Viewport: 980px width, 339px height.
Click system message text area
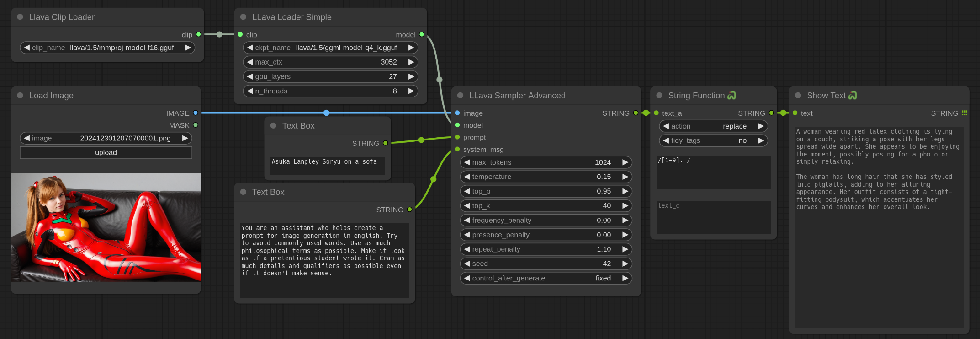point(325,261)
